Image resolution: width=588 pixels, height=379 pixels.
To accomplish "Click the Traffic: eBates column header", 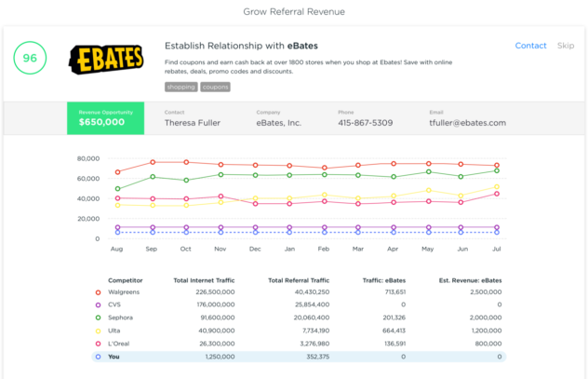I will pos(384,280).
